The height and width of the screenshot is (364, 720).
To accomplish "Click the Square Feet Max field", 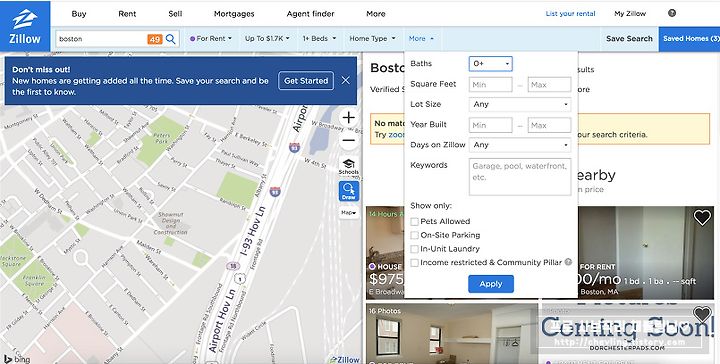I will [549, 84].
